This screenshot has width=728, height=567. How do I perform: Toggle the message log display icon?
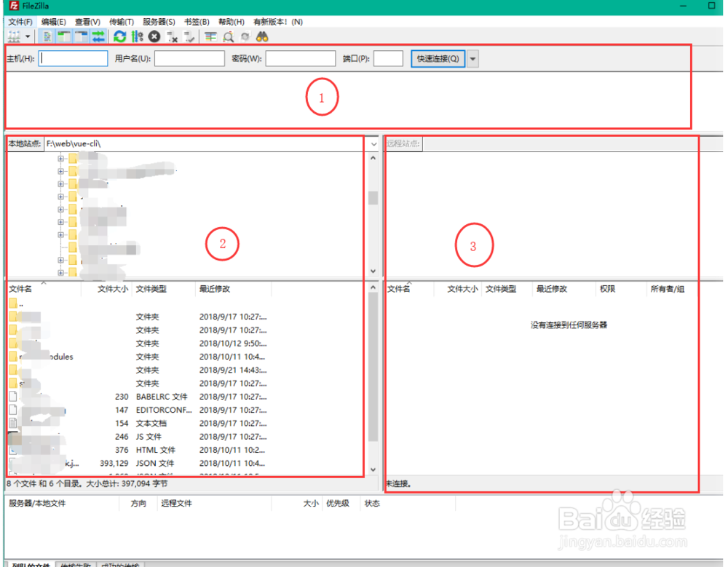pos(47,36)
